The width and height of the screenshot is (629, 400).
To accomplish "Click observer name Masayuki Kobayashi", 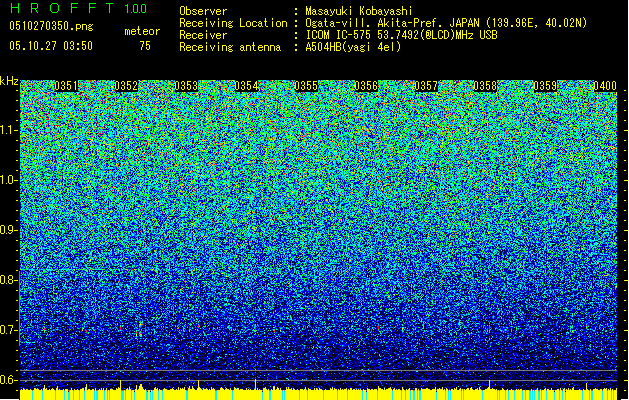I will tap(359, 11).
